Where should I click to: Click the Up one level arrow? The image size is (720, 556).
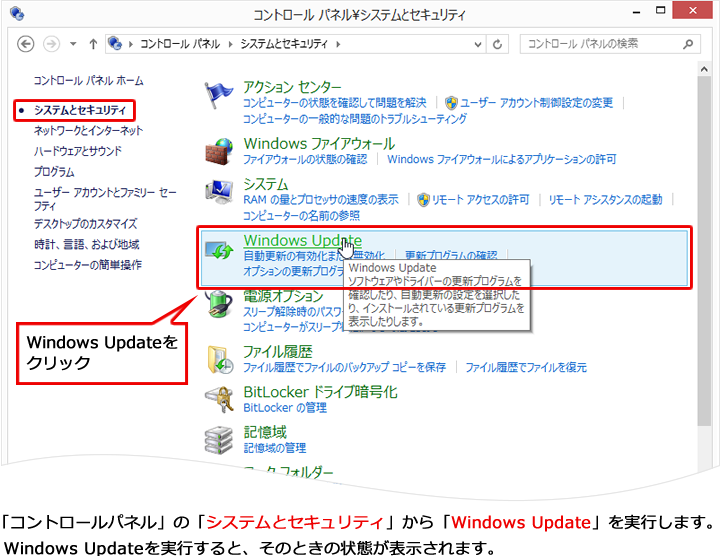coord(93,44)
